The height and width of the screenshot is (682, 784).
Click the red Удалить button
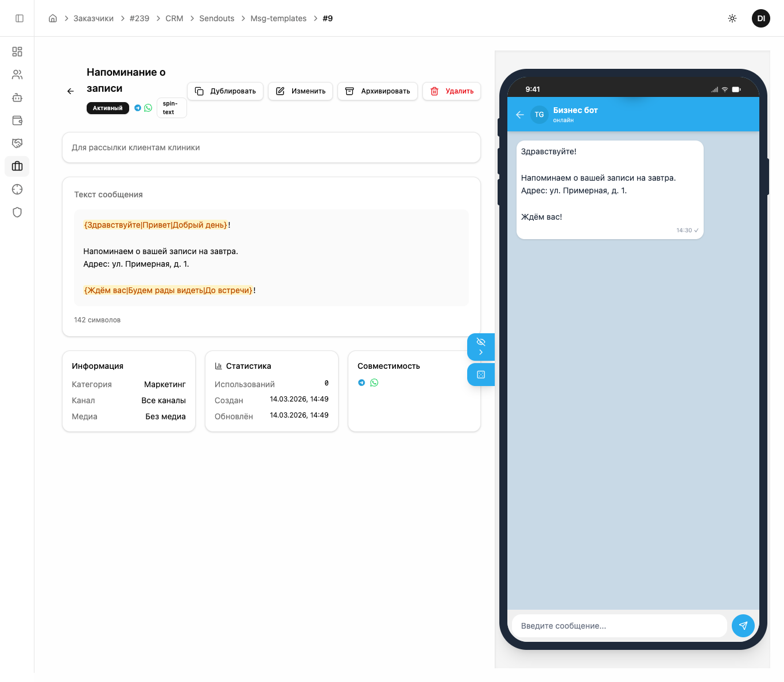(x=452, y=91)
